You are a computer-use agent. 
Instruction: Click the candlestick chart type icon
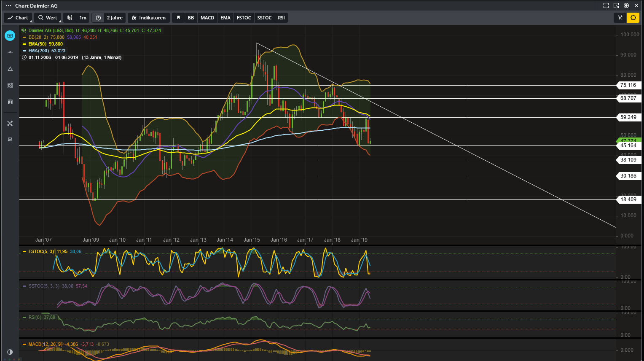point(70,18)
